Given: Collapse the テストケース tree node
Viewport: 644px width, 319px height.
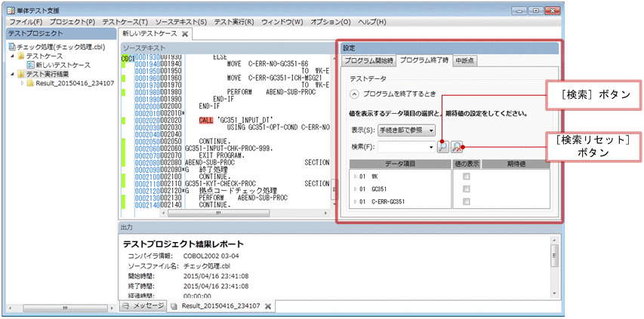Looking at the screenshot, I should (x=12, y=56).
